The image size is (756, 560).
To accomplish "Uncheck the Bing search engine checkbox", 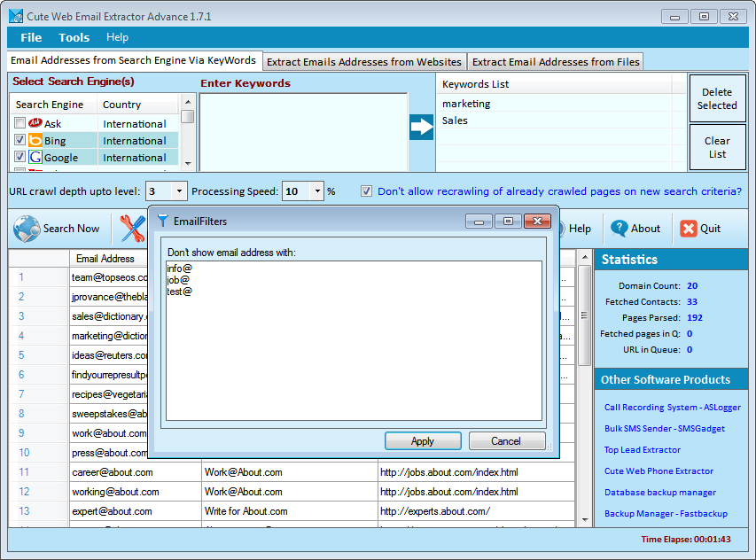I will click(19, 141).
